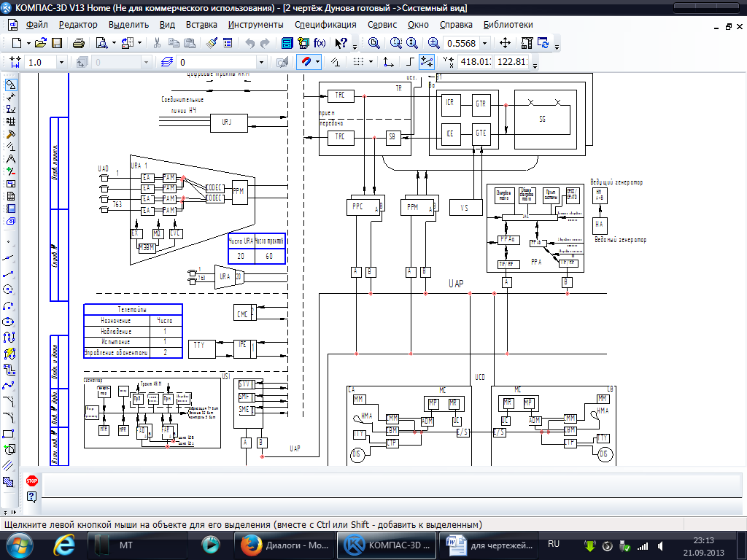
Task: Open variables with the f(x) icon
Action: coord(320,43)
